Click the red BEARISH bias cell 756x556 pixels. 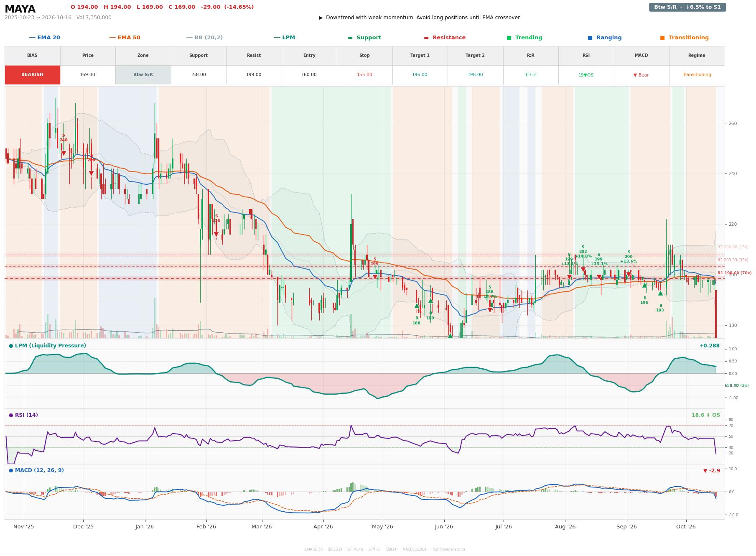pyautogui.click(x=33, y=75)
